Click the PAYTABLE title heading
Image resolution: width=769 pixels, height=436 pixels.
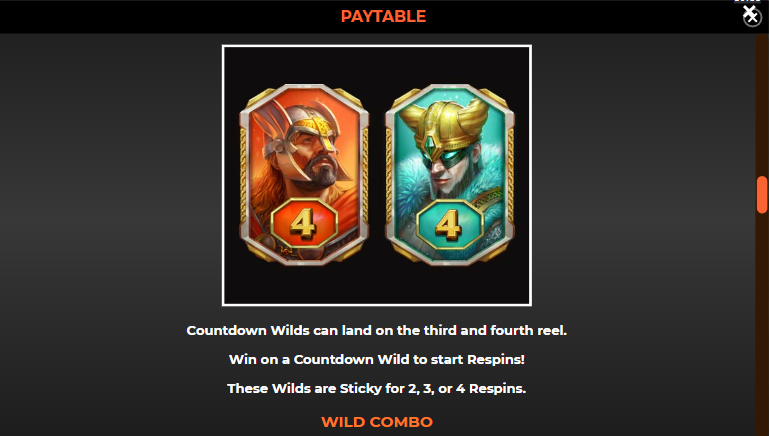384,16
